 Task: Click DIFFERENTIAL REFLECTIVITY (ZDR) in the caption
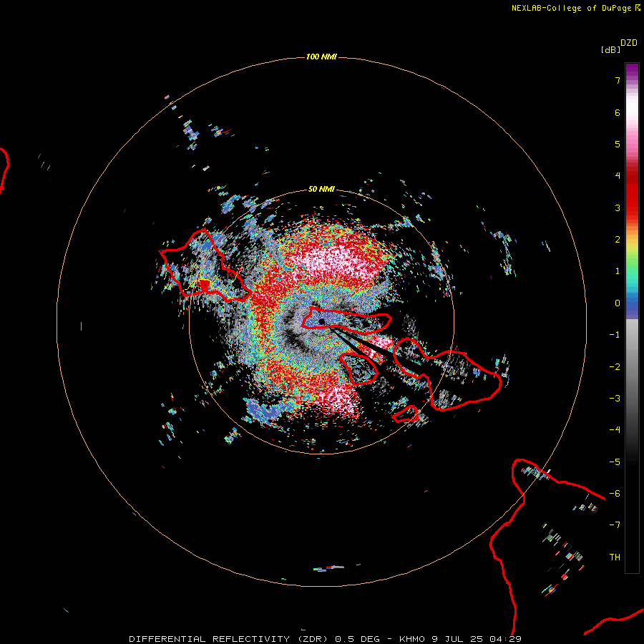point(228,639)
